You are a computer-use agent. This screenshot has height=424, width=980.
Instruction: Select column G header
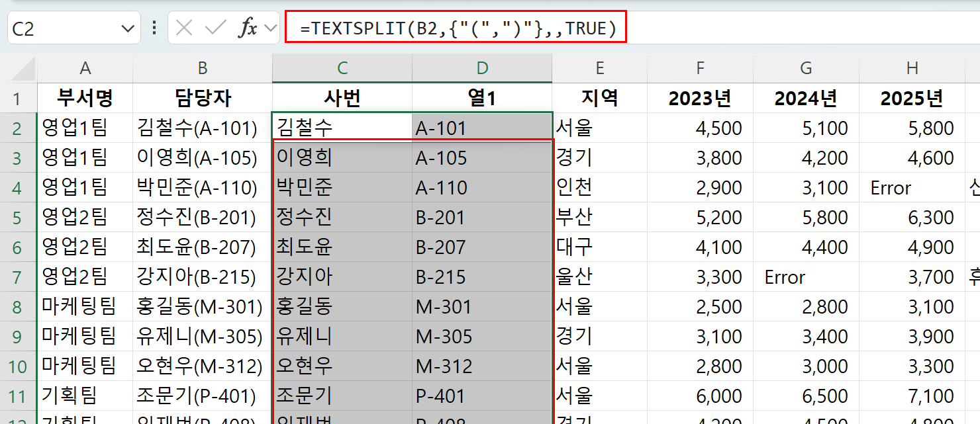806,68
